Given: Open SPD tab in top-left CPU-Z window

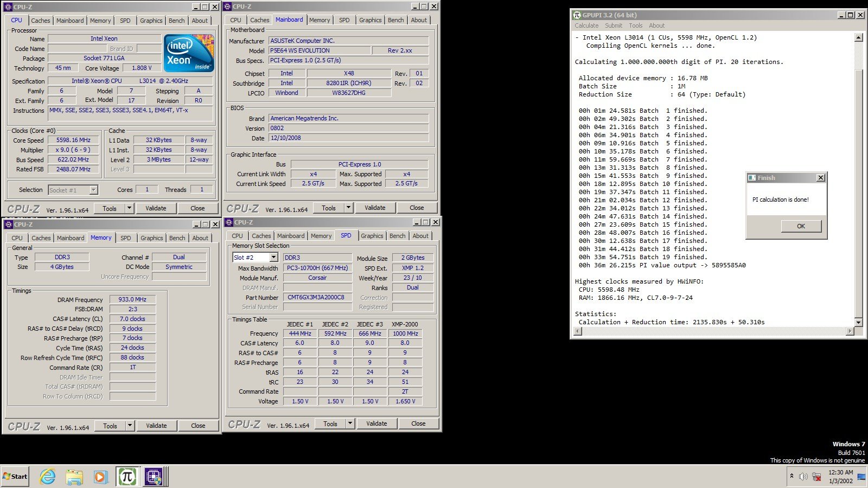Looking at the screenshot, I should tap(125, 21).
